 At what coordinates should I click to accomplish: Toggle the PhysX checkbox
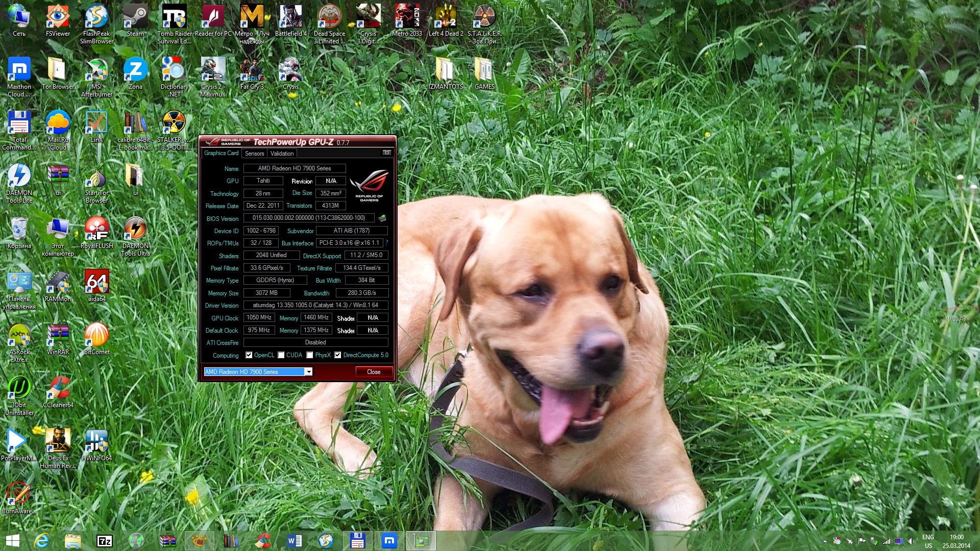pyautogui.click(x=309, y=355)
